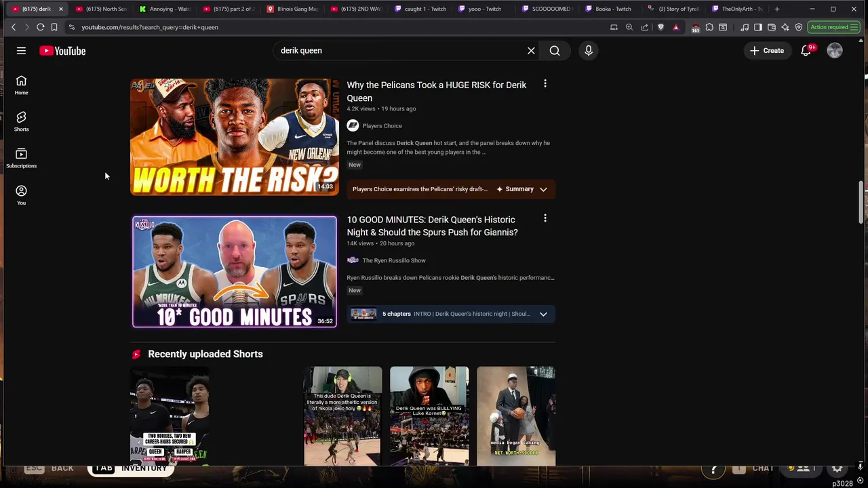
Task: Click the SCOOOOOMED Twitch tab
Action: coord(548,9)
